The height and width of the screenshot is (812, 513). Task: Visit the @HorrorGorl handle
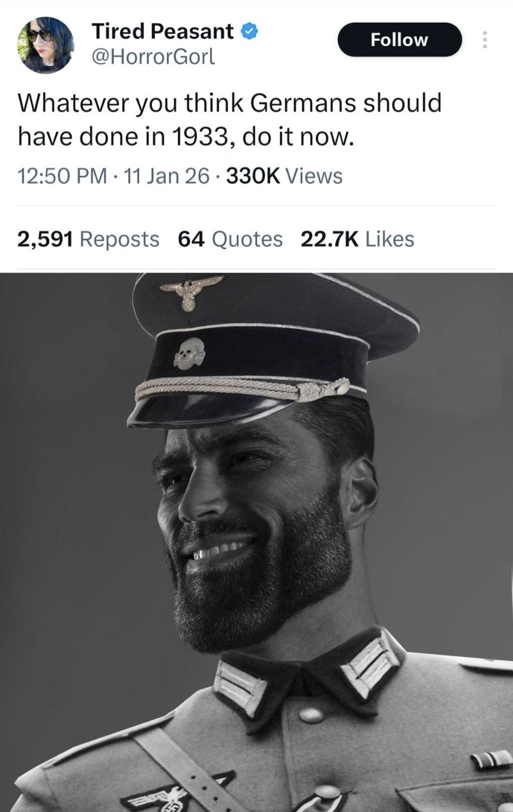[153, 57]
